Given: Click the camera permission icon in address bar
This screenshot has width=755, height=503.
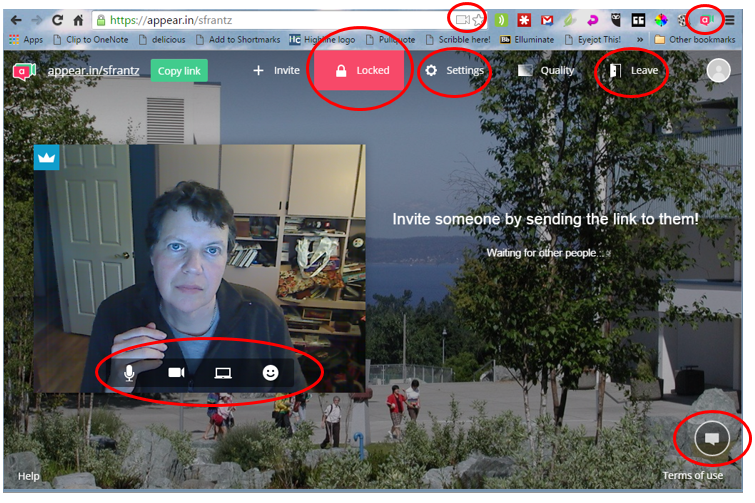Looking at the screenshot, I should click(462, 20).
